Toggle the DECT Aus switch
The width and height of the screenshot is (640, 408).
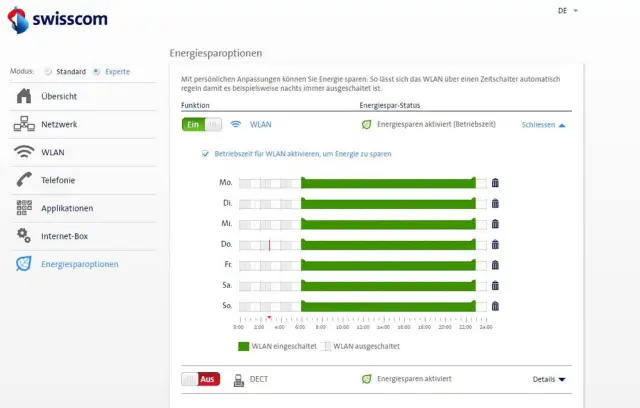201,379
